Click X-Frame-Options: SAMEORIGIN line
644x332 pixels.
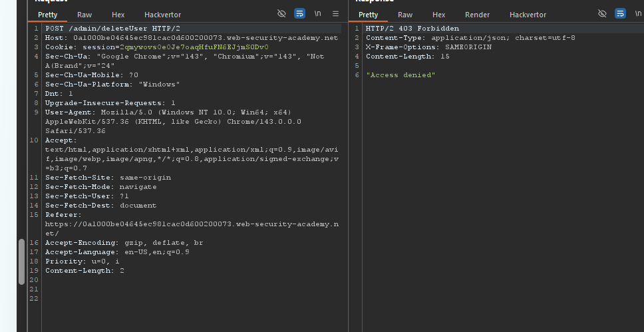pos(429,47)
